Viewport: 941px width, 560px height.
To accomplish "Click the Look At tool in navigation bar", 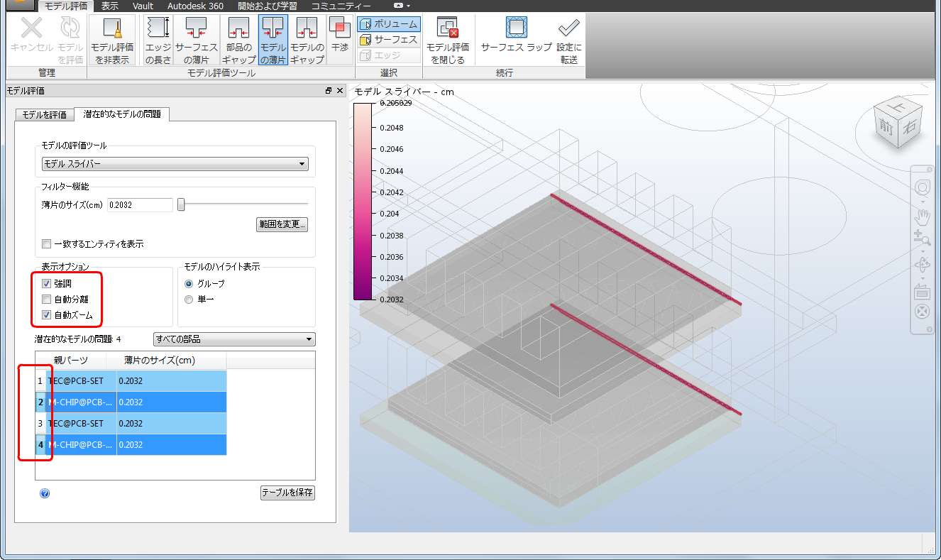I will [923, 290].
